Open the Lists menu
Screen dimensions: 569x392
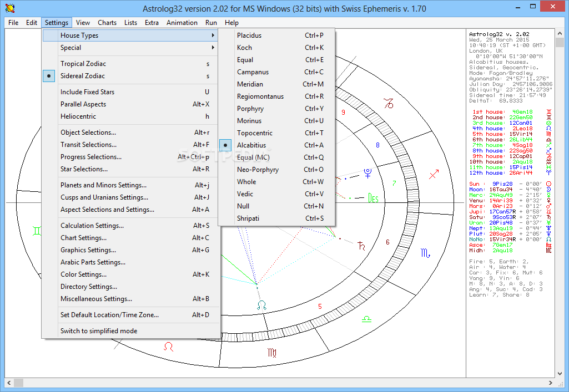click(x=130, y=23)
